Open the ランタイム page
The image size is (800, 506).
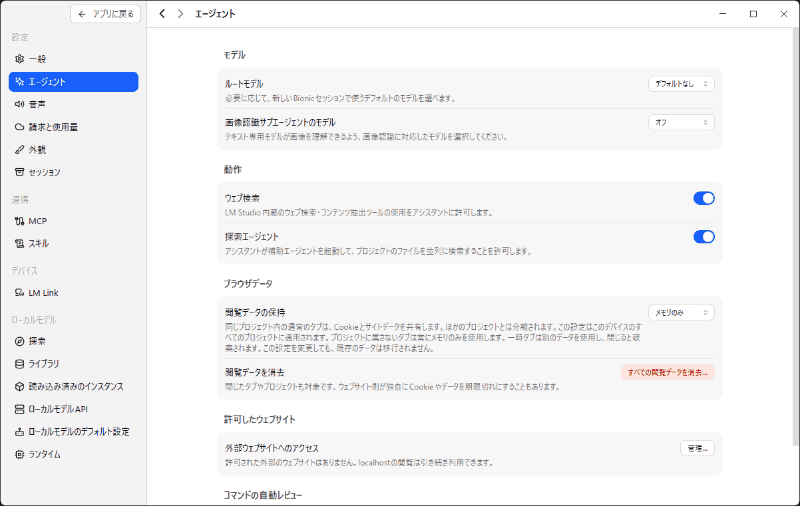[73, 454]
